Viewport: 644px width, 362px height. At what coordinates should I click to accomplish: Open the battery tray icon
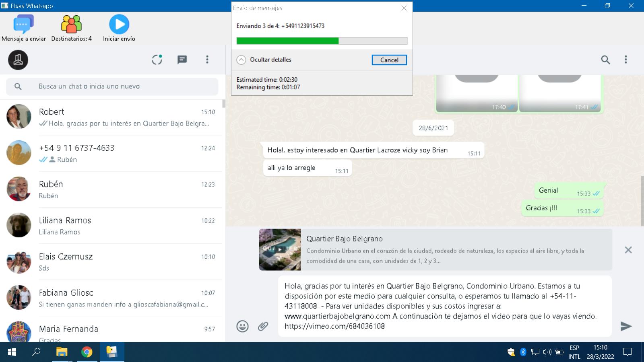[x=559, y=352]
